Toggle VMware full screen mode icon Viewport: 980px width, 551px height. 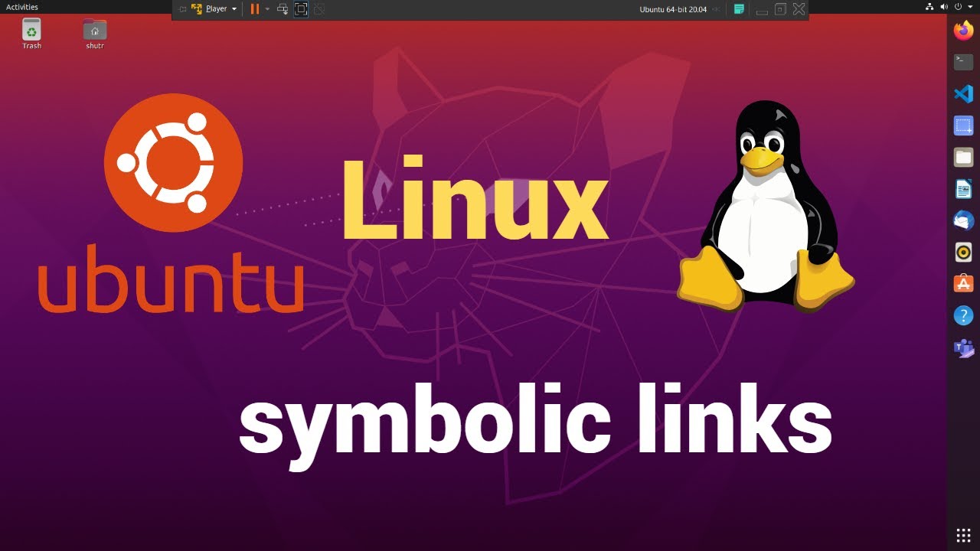click(301, 9)
